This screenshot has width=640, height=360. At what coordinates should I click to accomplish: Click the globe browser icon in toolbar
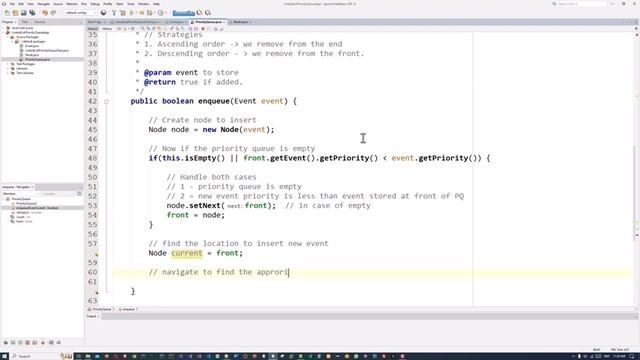103,13
